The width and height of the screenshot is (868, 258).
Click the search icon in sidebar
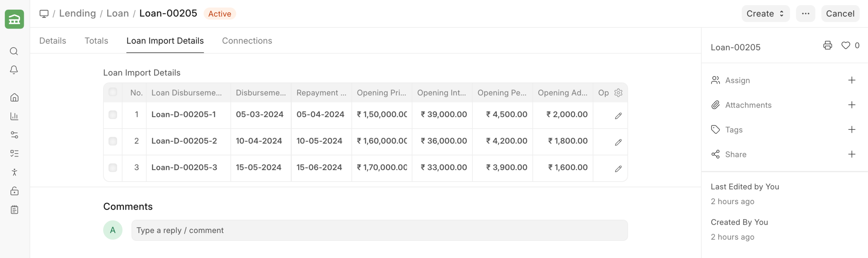(x=14, y=51)
